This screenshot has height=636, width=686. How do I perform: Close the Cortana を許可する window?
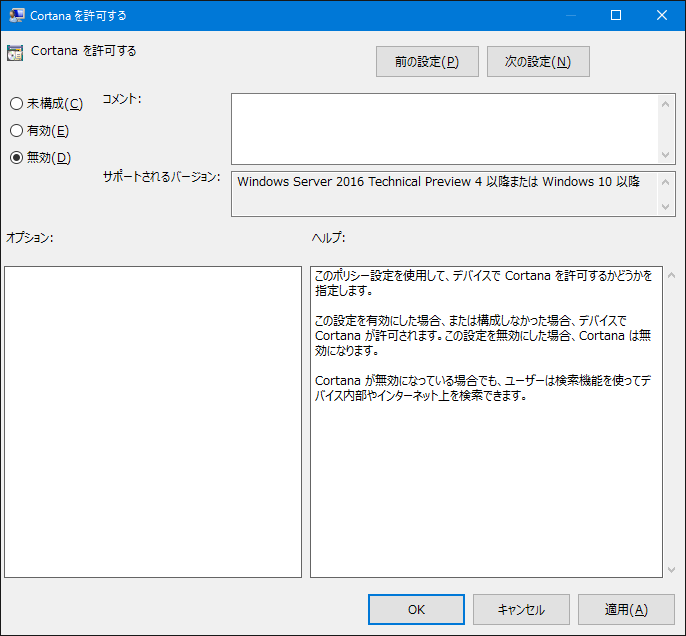pos(662,15)
